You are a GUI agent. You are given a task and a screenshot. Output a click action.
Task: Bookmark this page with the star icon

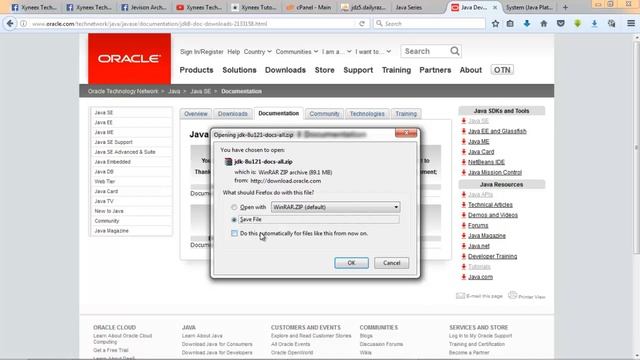tap(495, 24)
